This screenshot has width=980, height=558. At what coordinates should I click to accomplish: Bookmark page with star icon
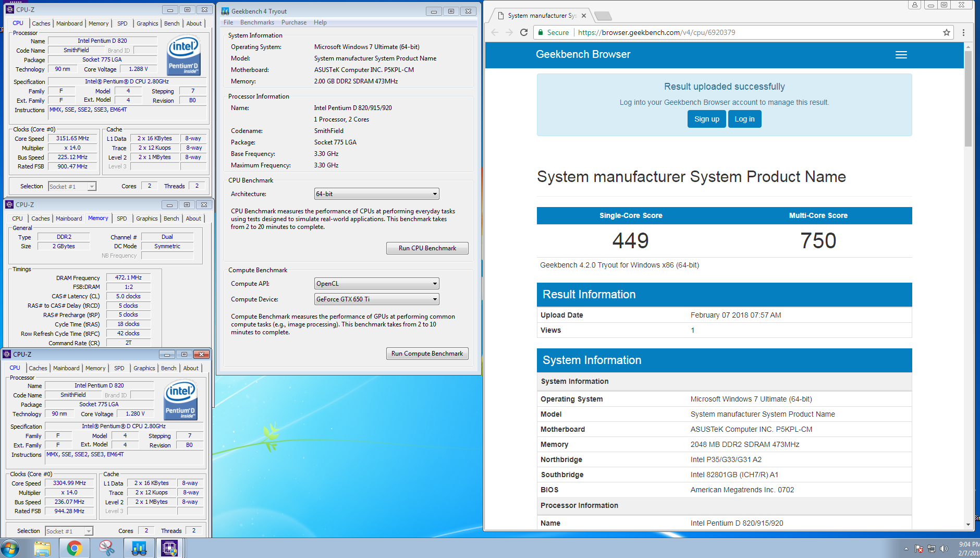point(946,32)
